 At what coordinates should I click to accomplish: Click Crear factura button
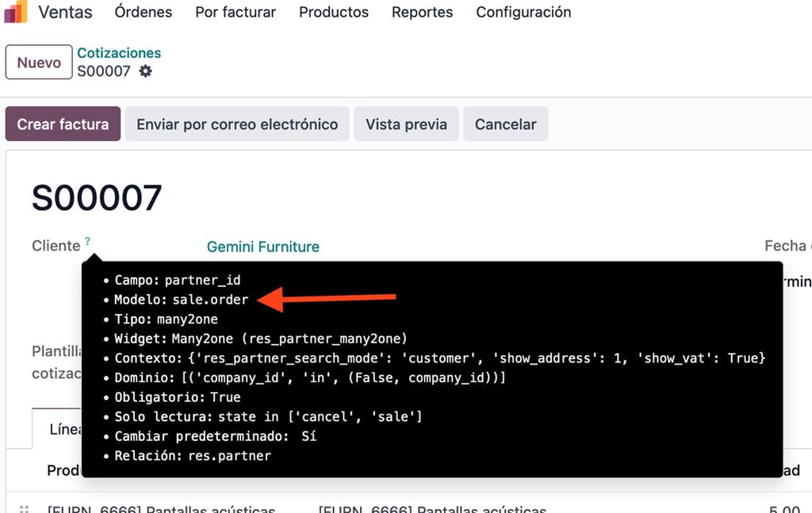[x=63, y=124]
